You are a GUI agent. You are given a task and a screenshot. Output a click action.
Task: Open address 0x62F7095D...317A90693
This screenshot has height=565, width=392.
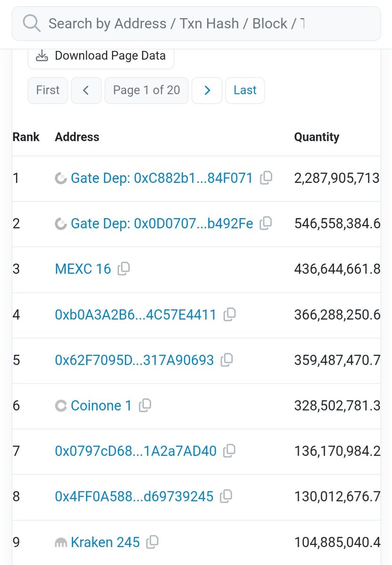[x=134, y=360]
